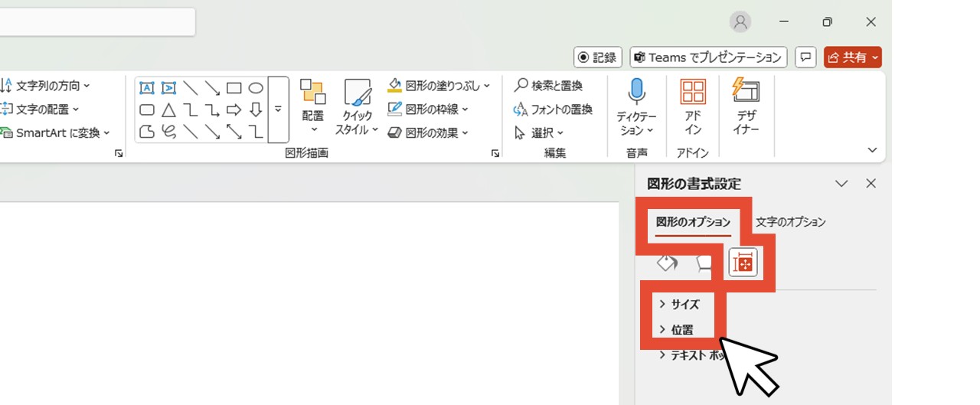Insert the down block arrow shape
The image size is (980, 405).
[256, 110]
